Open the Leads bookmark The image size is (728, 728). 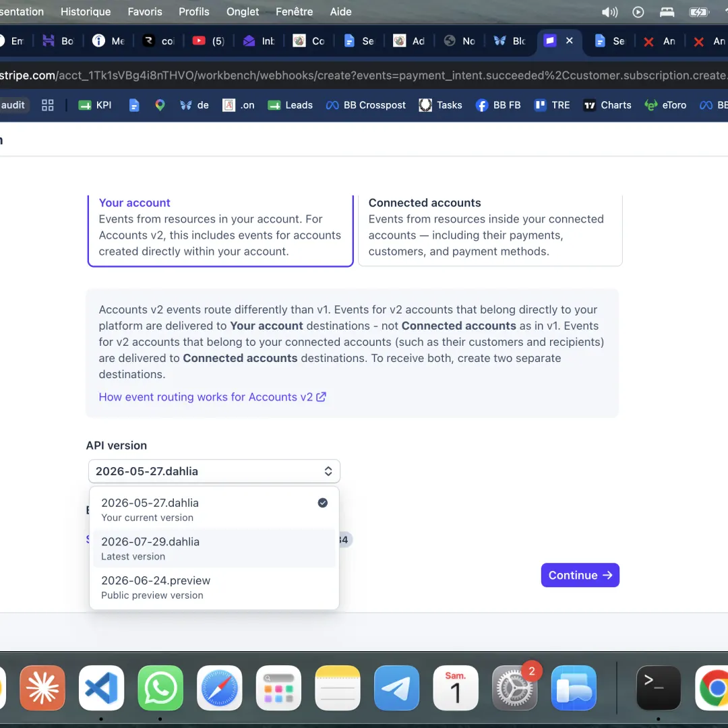click(x=291, y=105)
